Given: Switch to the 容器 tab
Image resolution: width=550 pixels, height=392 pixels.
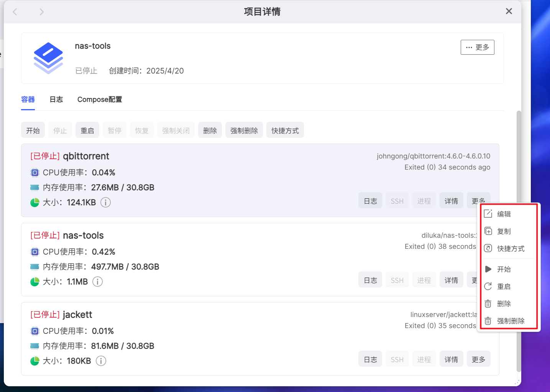Looking at the screenshot, I should [x=28, y=100].
